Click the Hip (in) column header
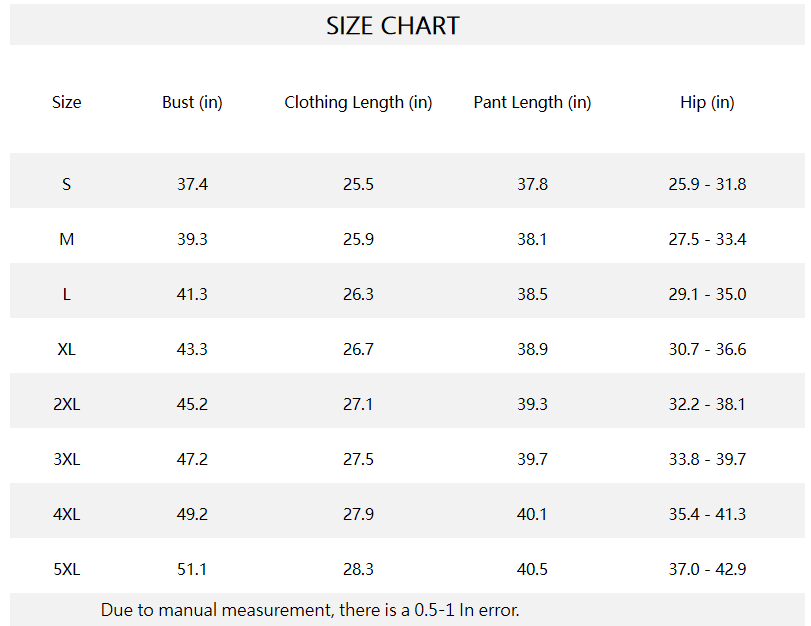Viewport: 811px width, 626px height. tap(707, 102)
